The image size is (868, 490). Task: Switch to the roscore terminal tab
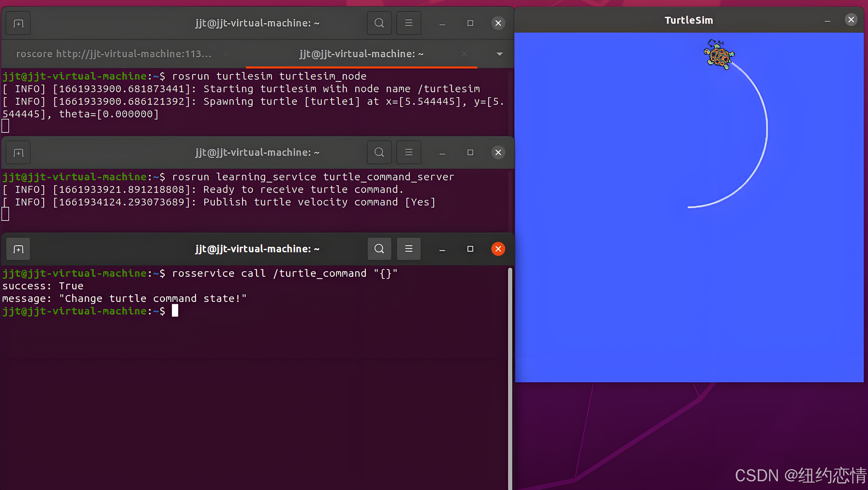coord(114,54)
